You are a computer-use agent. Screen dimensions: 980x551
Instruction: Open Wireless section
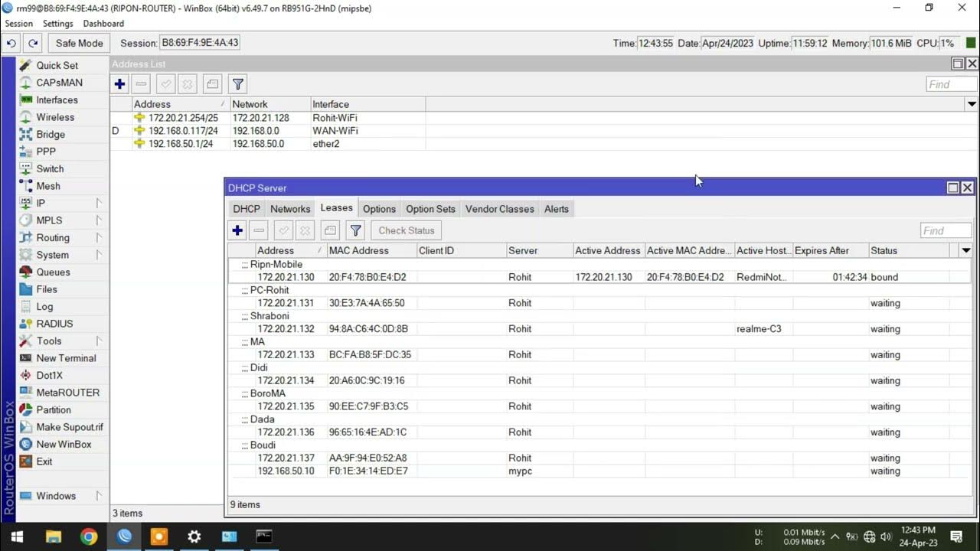pos(55,117)
